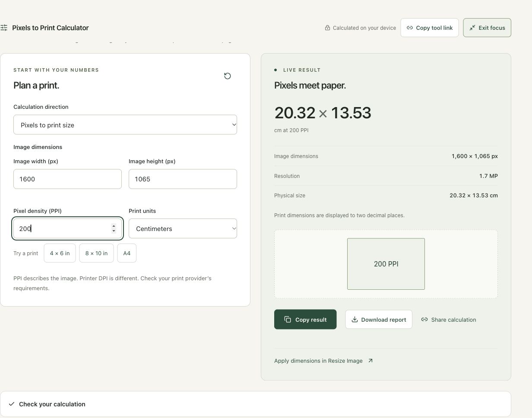Image resolution: width=532 pixels, height=418 pixels.
Task: Expand the Check your calculation section
Action: (x=256, y=404)
